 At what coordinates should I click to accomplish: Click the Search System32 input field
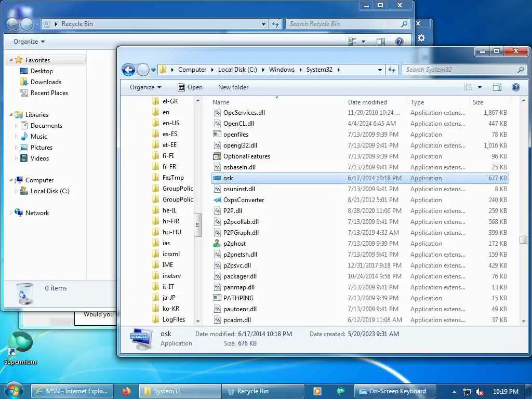pyautogui.click(x=464, y=70)
